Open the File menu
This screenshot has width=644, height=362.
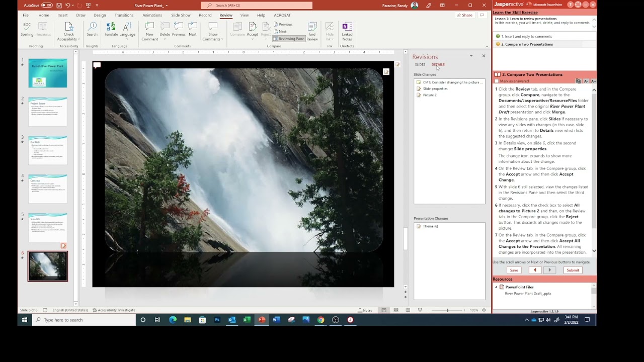tap(26, 15)
